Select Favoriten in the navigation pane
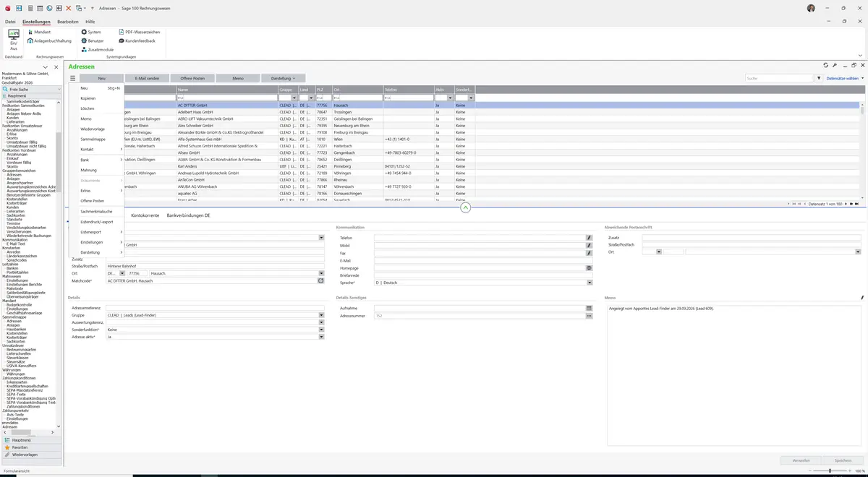 (x=31, y=447)
